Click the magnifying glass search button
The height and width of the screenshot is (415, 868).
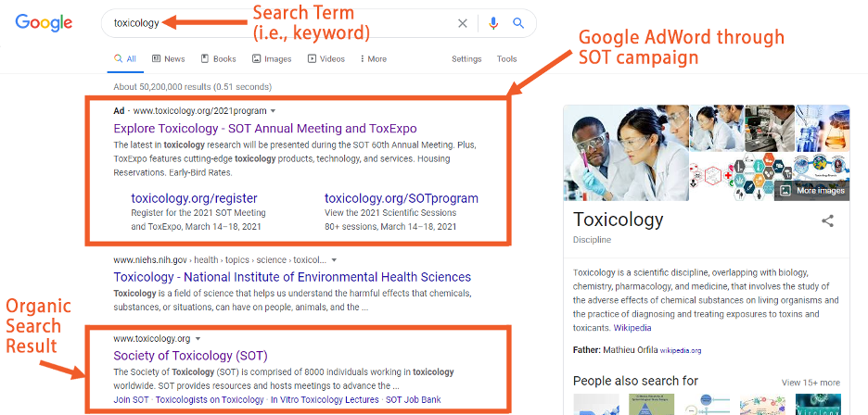point(518,23)
